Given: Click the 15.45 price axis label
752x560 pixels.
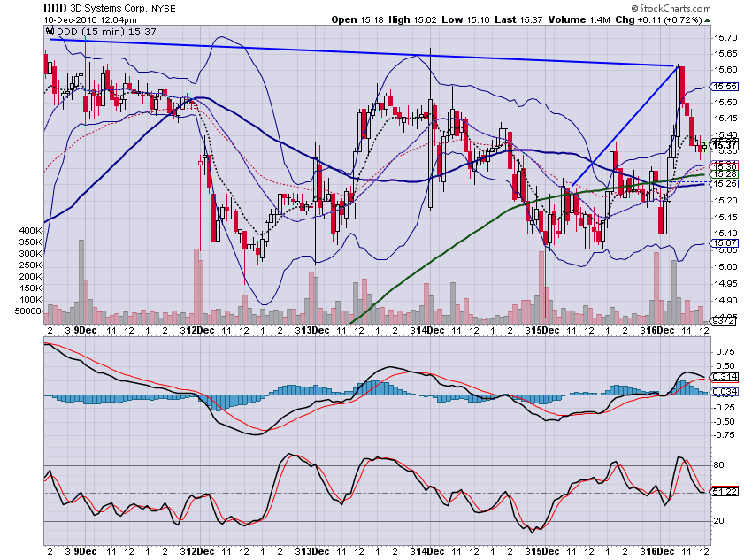Looking at the screenshot, I should [725, 119].
